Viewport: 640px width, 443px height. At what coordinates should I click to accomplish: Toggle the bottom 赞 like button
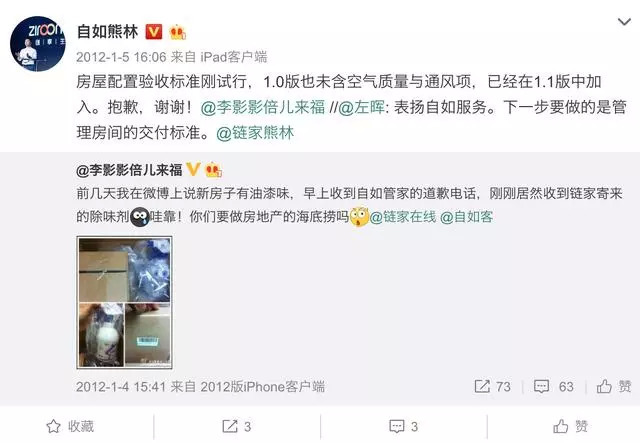click(x=570, y=426)
